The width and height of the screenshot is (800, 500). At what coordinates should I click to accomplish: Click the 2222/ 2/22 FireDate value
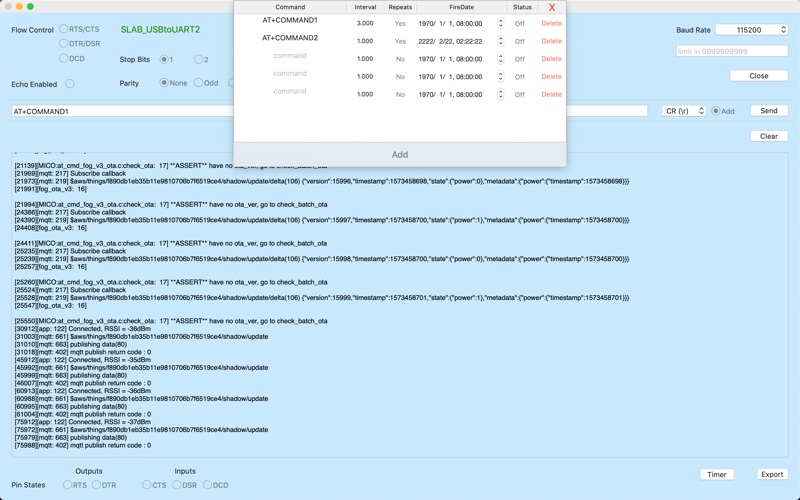[450, 41]
